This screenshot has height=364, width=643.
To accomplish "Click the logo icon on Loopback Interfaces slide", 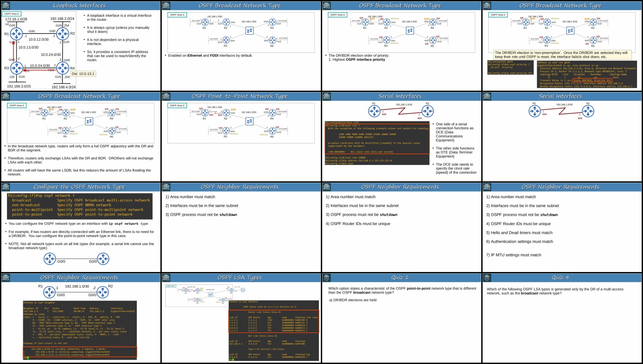I will [6, 6].
